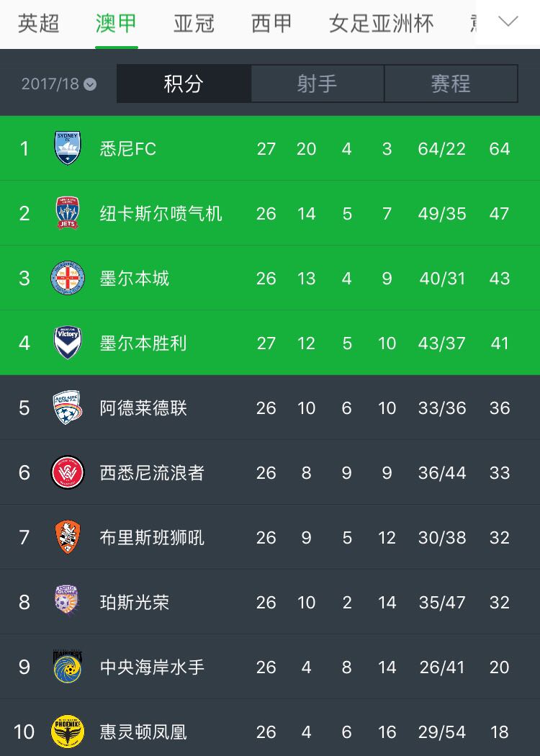
Task: Switch to the 英超 league tab
Action: (39, 24)
